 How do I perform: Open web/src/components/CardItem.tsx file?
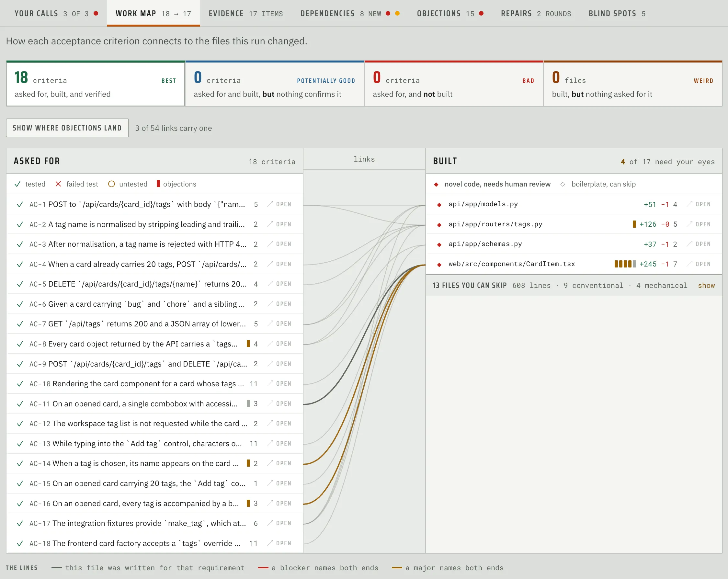pos(699,264)
